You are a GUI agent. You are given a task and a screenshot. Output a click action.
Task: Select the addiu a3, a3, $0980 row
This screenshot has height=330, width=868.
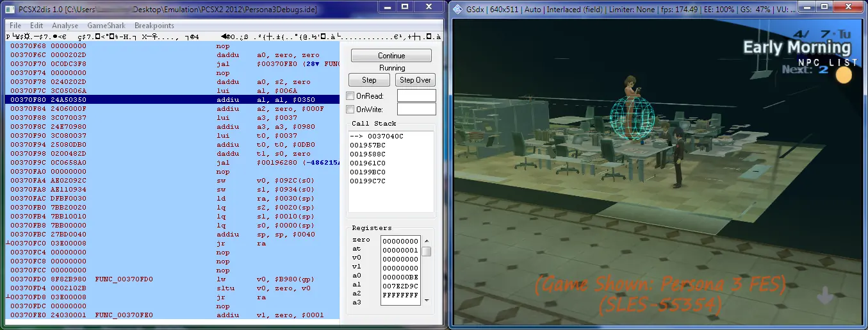point(172,127)
